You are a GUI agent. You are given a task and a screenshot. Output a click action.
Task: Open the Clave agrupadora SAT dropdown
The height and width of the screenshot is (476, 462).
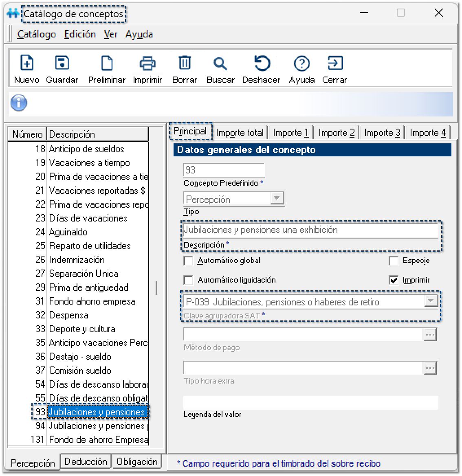pyautogui.click(x=430, y=301)
